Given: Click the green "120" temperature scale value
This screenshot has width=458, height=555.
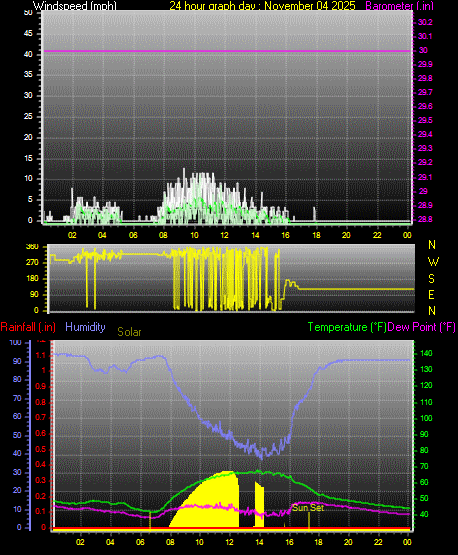Looking at the screenshot, I should (x=426, y=385).
